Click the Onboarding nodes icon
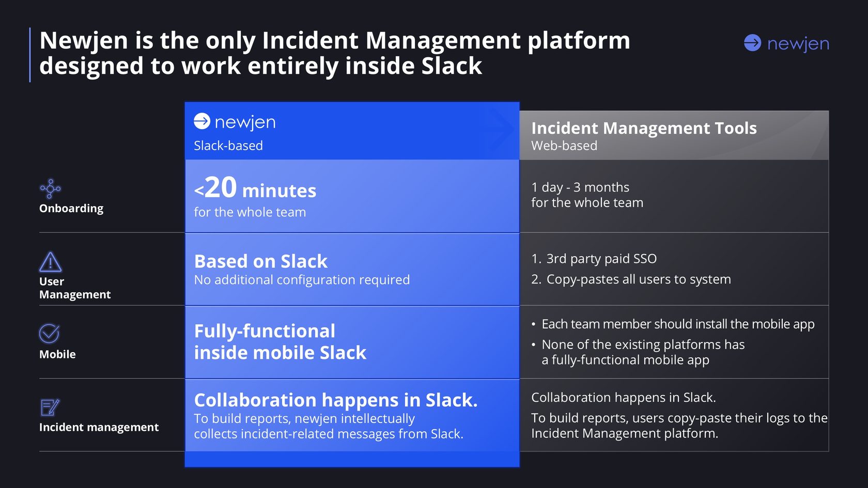This screenshot has width=868, height=488. pyautogui.click(x=50, y=188)
